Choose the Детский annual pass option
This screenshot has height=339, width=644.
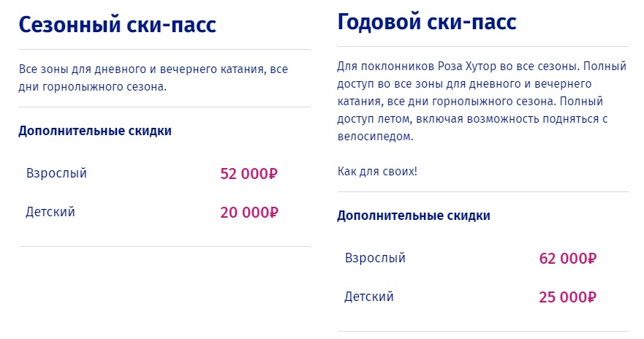tap(369, 297)
